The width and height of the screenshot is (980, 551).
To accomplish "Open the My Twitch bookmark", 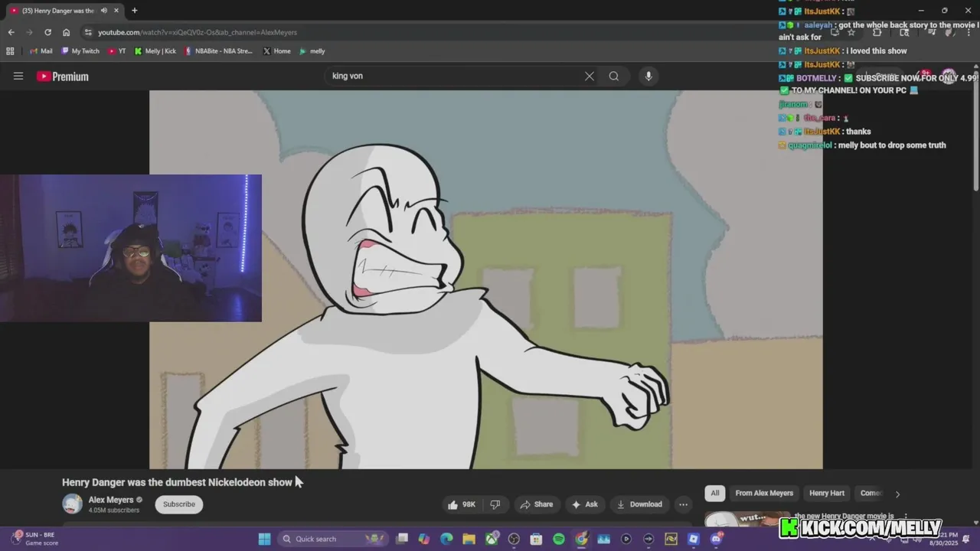I will click(80, 51).
